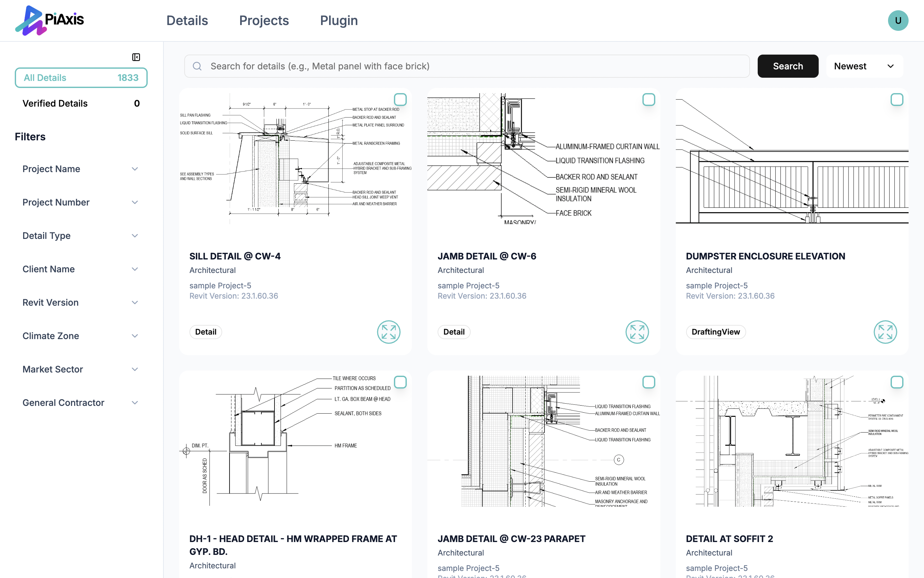924x578 pixels.
Task: Select the JAMB DETAIL @ CW-23 PARAPET checkbox
Action: [649, 382]
